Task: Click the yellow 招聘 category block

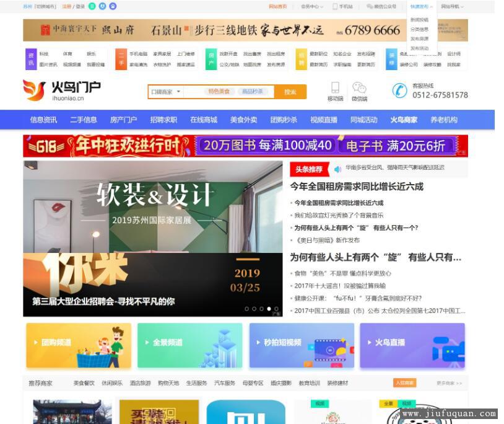Action: 301,59
